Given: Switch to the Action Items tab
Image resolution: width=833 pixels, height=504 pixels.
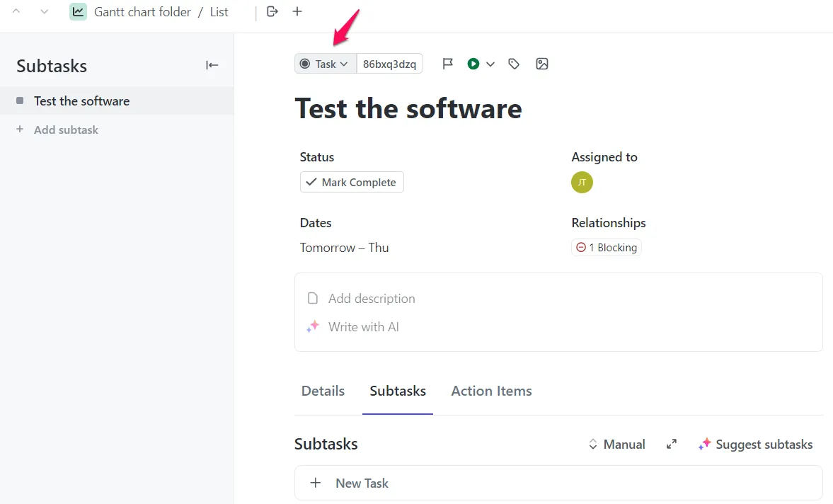Looking at the screenshot, I should point(491,391).
